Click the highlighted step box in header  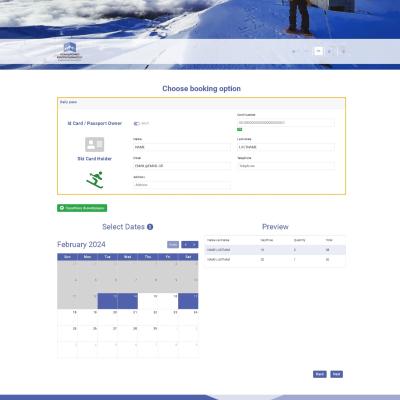click(x=318, y=51)
